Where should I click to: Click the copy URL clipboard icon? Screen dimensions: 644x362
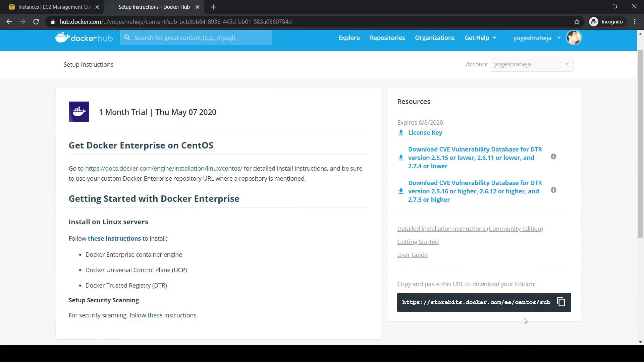561,302
